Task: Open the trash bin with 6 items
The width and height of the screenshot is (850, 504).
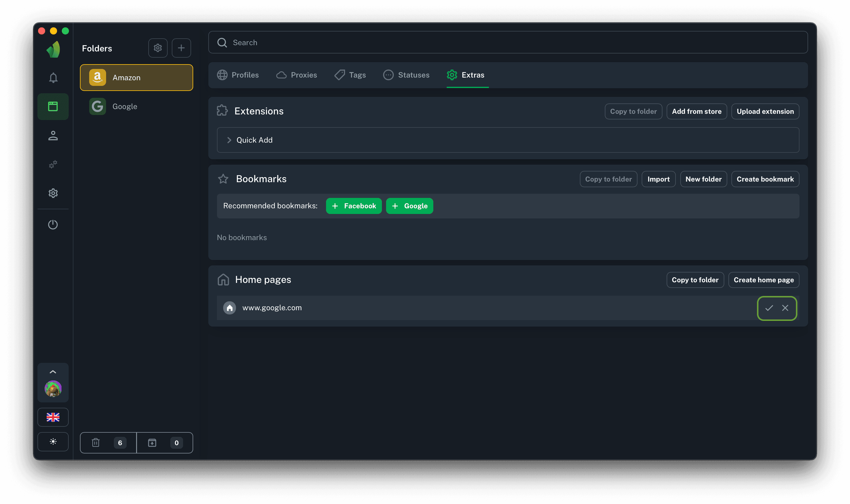Action: coord(108,442)
